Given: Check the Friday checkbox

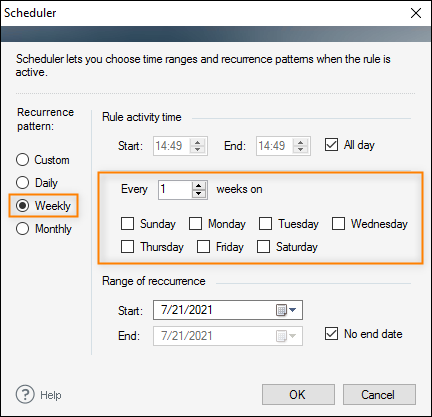Looking at the screenshot, I should pos(203,247).
